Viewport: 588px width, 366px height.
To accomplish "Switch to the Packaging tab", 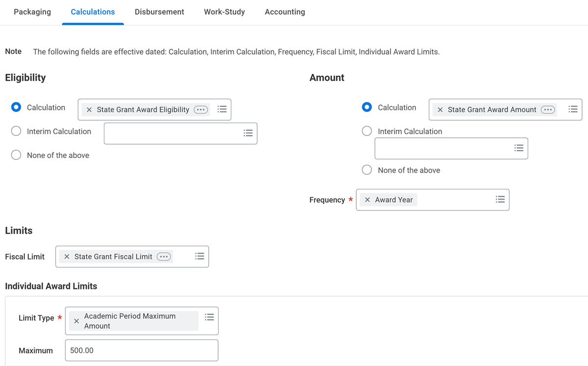I will (x=32, y=12).
